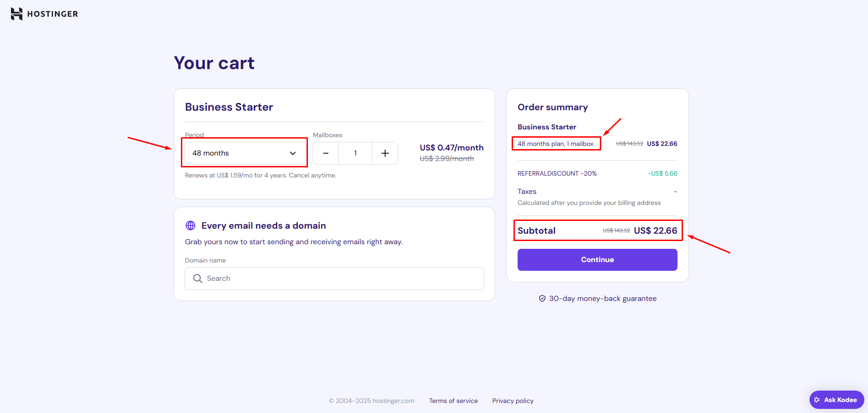Screen dimensions: 868x413
Task: Click the US$ 0.47/month price
Action: point(451,148)
